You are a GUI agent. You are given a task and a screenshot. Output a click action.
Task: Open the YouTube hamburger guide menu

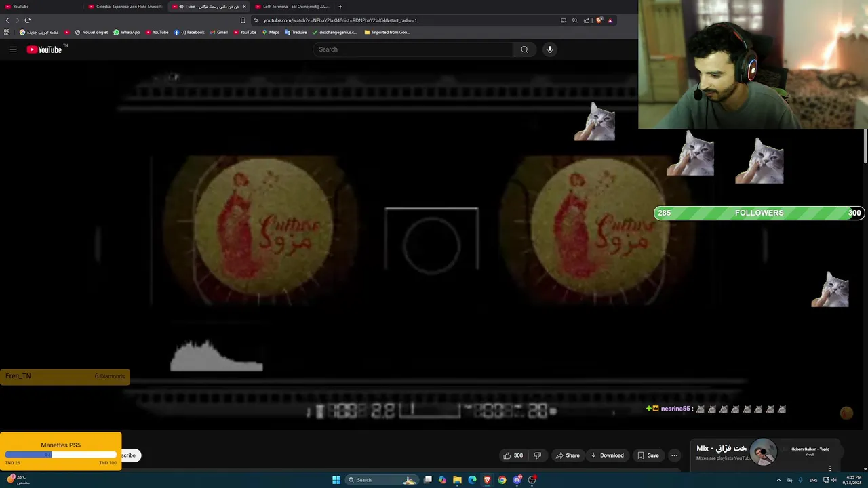(x=13, y=49)
